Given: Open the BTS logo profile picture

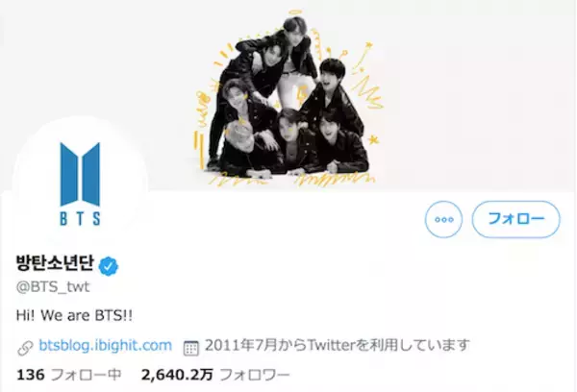Looking at the screenshot, I should click(80, 184).
